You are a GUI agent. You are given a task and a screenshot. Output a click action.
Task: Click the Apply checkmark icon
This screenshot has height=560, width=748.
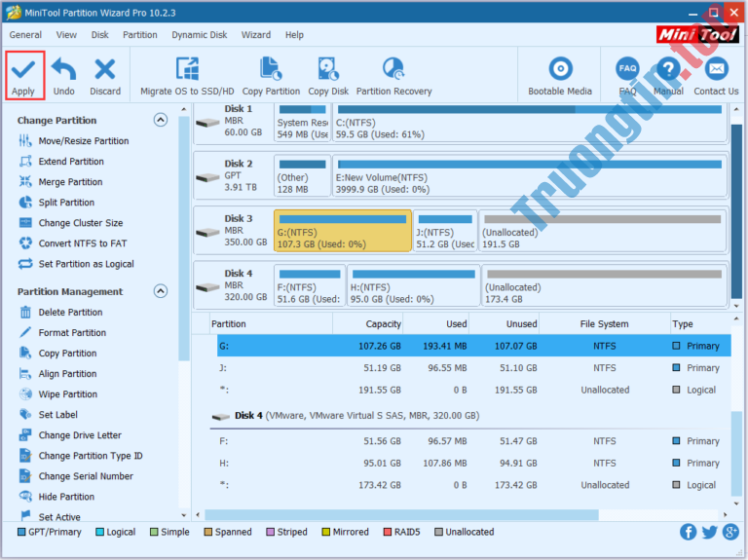tap(23, 70)
